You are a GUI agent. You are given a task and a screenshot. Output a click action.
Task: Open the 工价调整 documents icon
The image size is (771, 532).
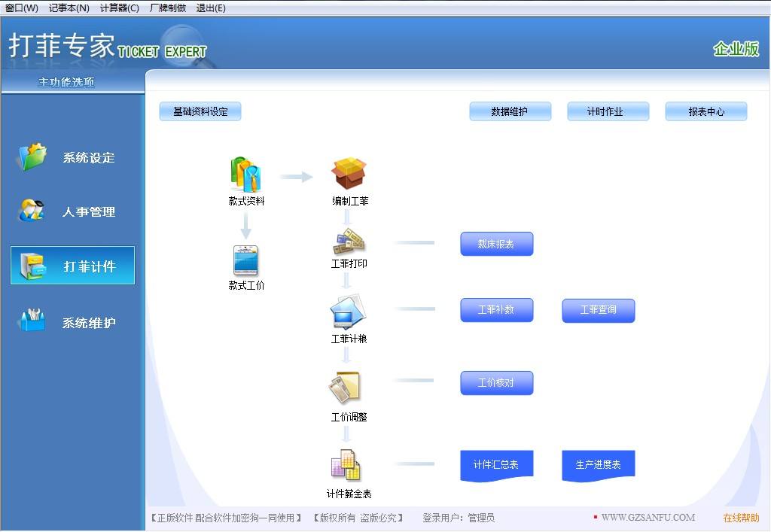pyautogui.click(x=345, y=388)
